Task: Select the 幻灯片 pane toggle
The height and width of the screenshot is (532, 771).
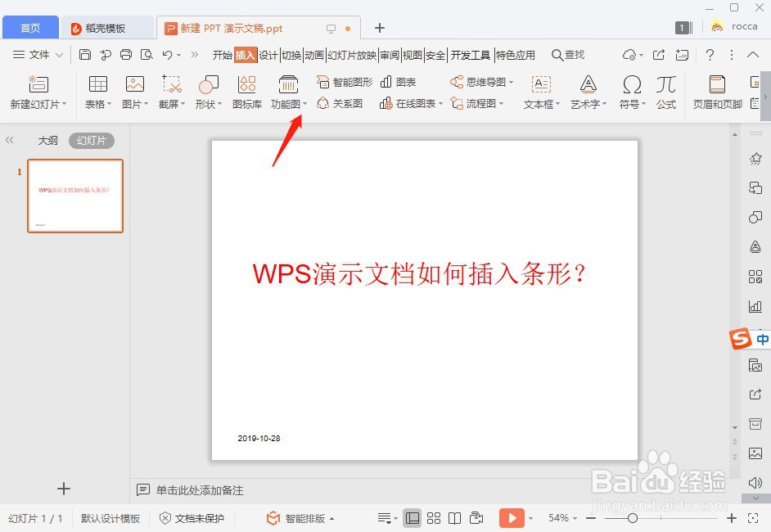Action: 92,141
